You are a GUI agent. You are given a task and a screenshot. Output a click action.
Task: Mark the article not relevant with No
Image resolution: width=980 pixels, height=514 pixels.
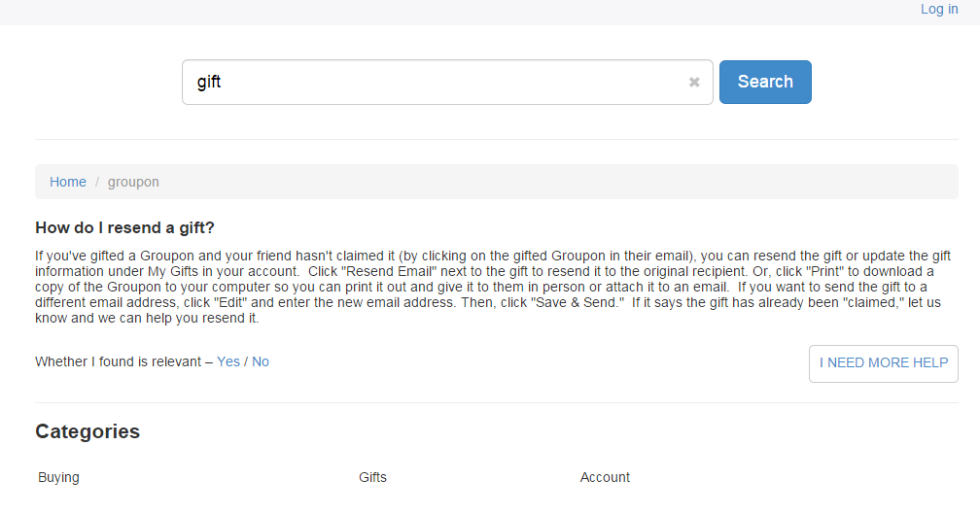tap(261, 361)
